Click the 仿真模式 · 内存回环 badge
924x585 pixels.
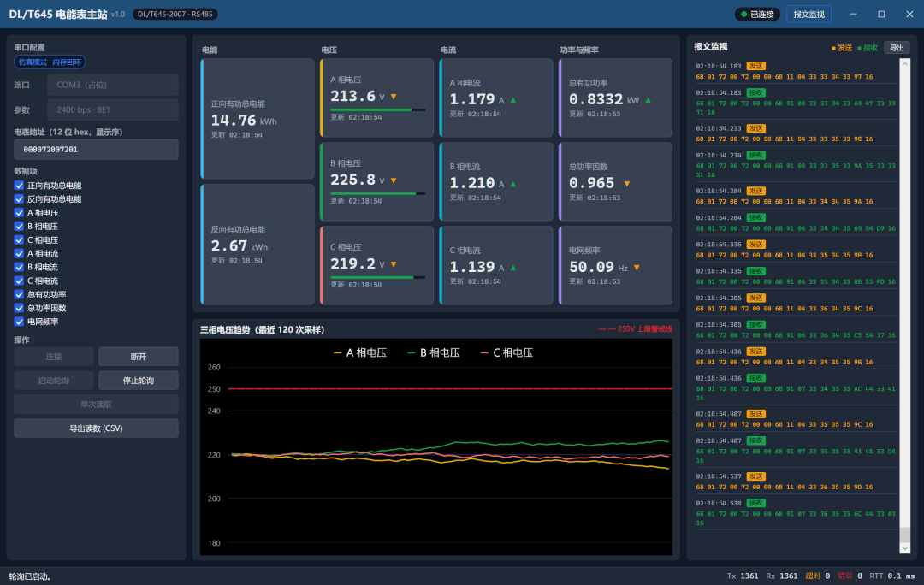[50, 62]
